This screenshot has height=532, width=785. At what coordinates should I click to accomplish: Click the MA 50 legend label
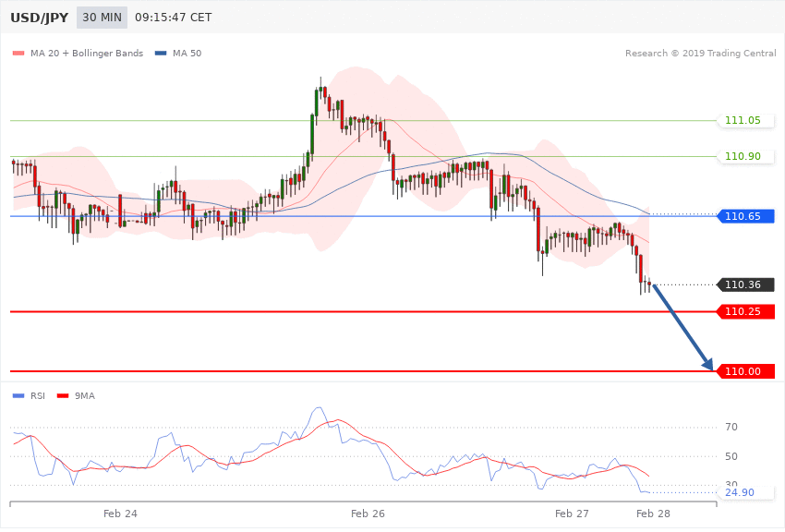187,53
